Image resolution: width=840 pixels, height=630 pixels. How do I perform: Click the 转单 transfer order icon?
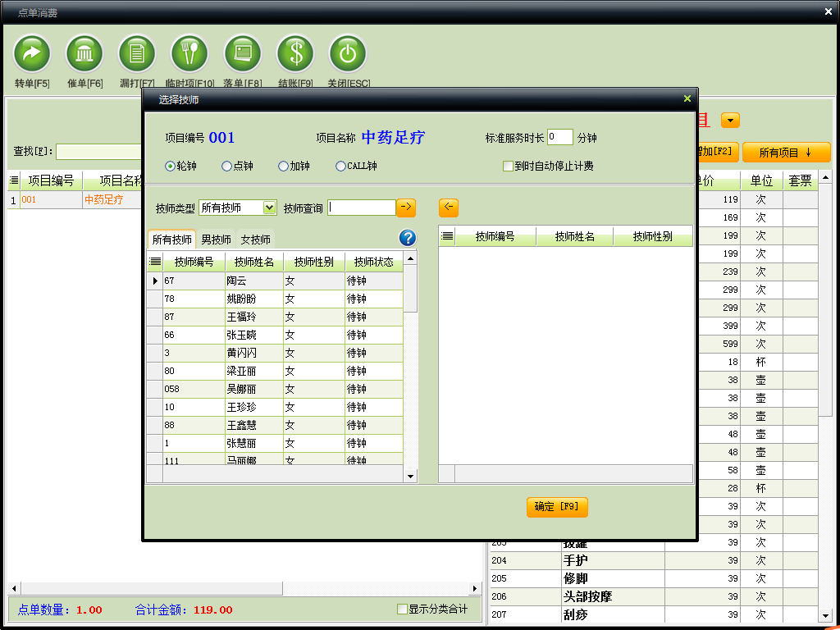click(32, 53)
